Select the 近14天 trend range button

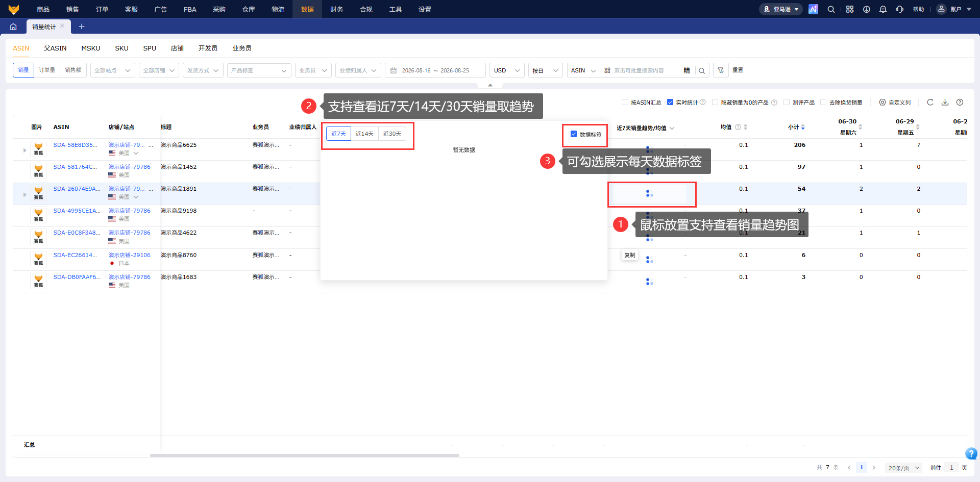(x=364, y=134)
